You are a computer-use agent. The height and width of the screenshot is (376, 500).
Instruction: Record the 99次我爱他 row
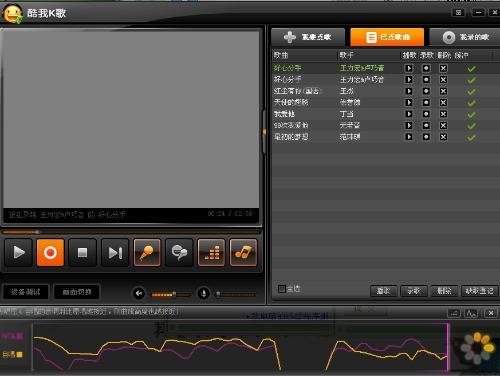click(426, 125)
